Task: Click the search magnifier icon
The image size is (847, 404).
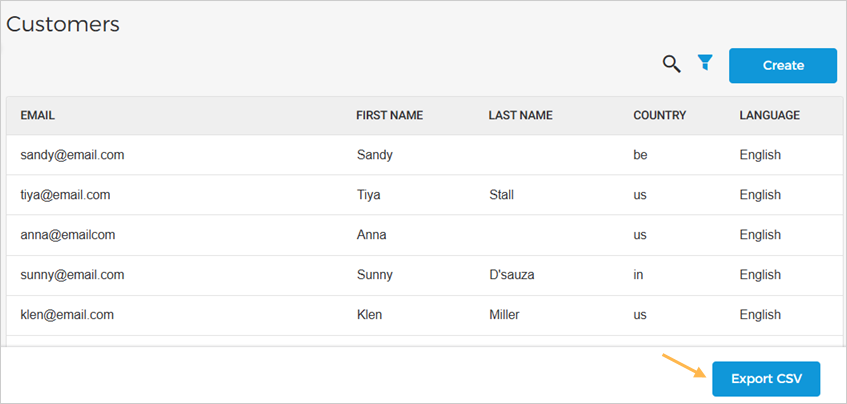Action: click(672, 65)
